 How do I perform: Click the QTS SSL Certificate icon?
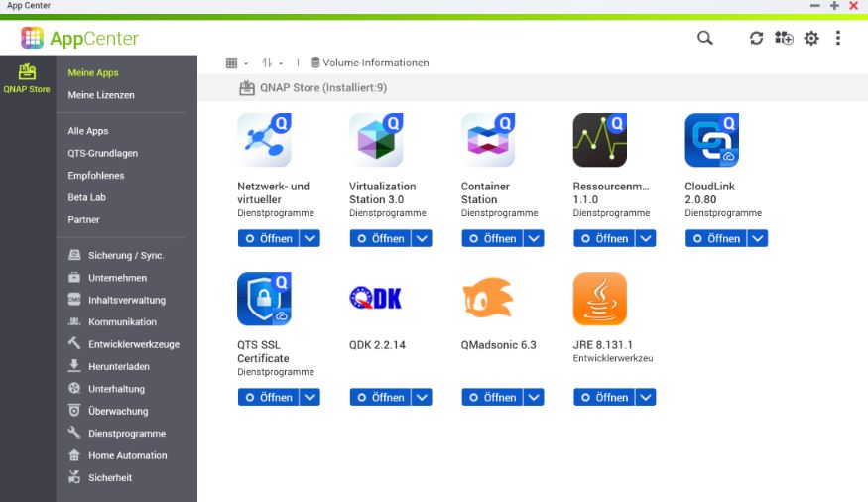pyautogui.click(x=265, y=299)
